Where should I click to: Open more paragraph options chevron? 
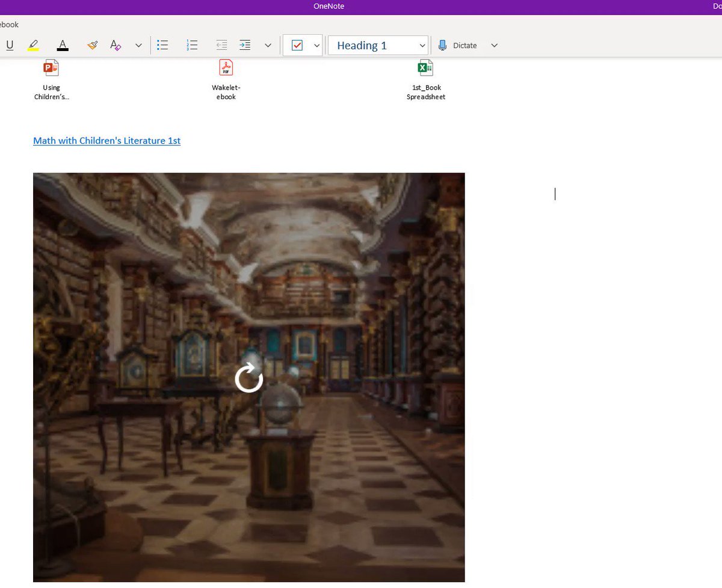[268, 45]
